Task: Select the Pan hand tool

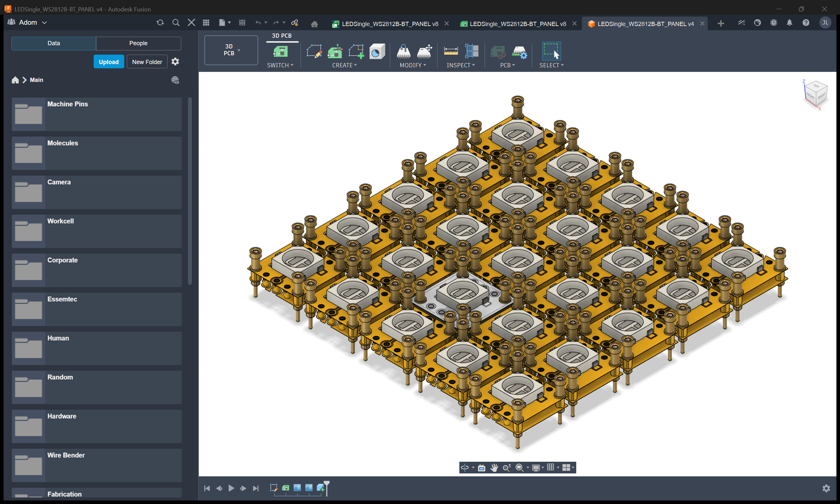Action: pyautogui.click(x=494, y=468)
